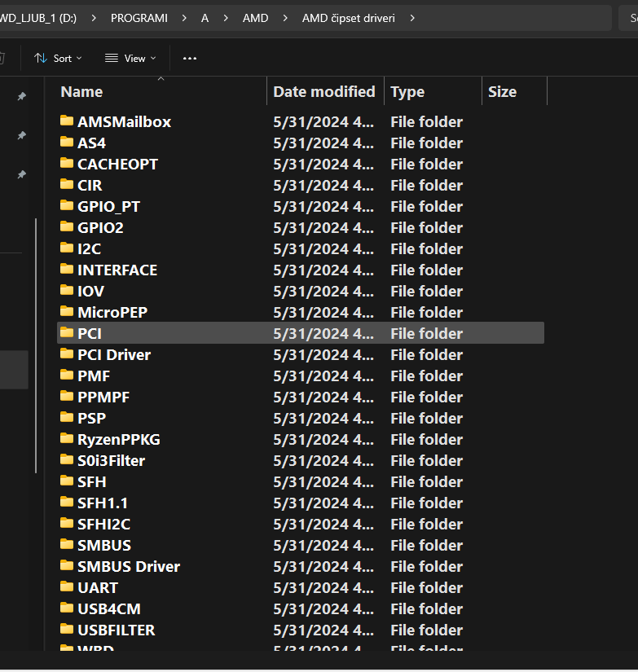Select the RyzenPPKG folder icon
Image resolution: width=638 pixels, height=672 pixels.
pyautogui.click(x=67, y=439)
